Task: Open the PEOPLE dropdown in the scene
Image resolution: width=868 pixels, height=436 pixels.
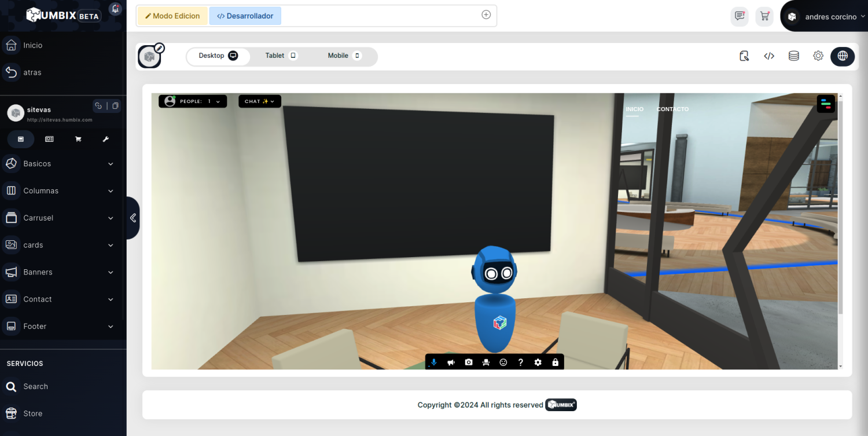Action: point(193,101)
